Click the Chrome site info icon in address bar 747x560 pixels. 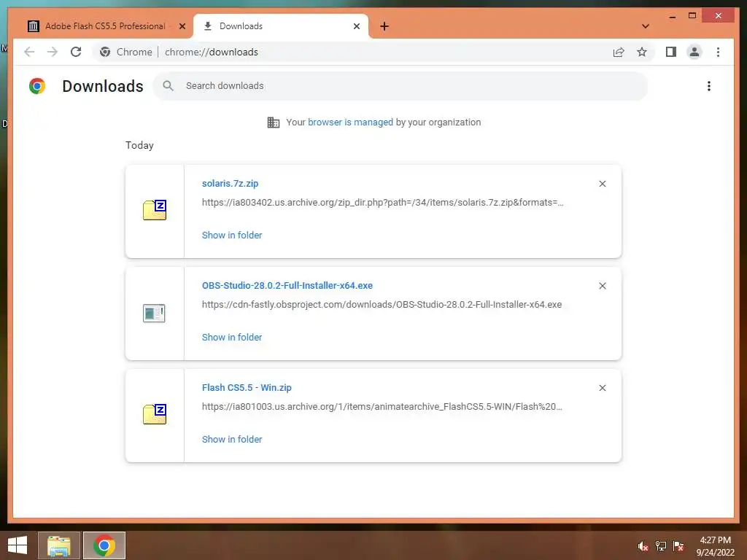105,52
